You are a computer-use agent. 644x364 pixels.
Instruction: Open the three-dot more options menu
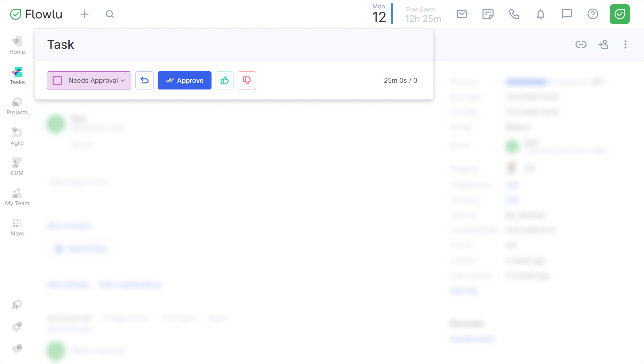625,44
